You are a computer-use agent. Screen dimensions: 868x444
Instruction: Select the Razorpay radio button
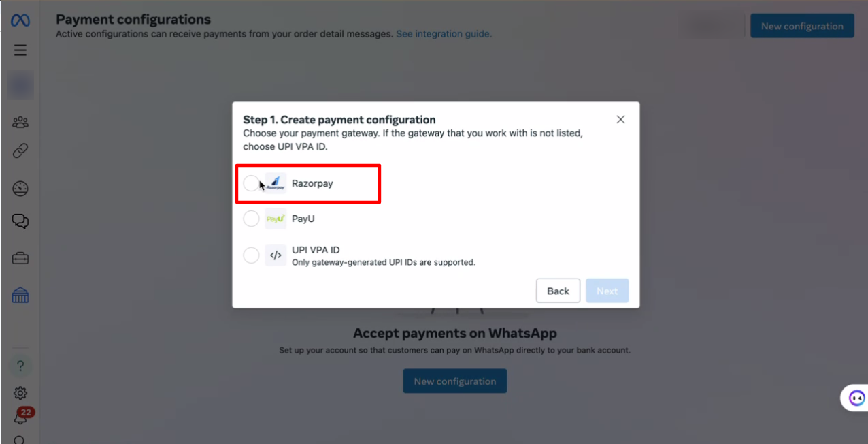coord(251,183)
